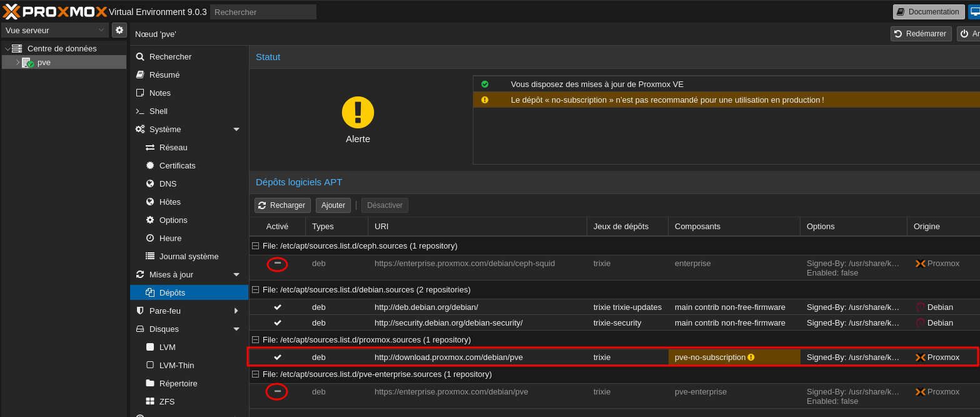Image resolution: width=980 pixels, height=417 pixels.
Task: Click the Recharger button
Action: (282, 205)
